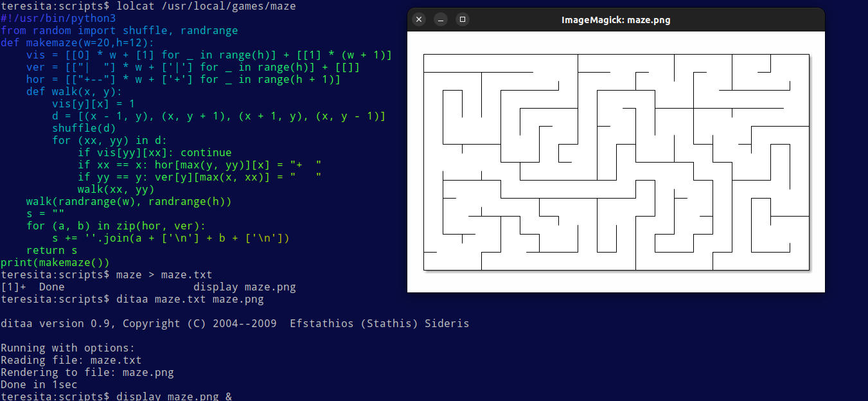
Task: Click the ImageMagick: maze.png title bar text
Action: click(616, 20)
